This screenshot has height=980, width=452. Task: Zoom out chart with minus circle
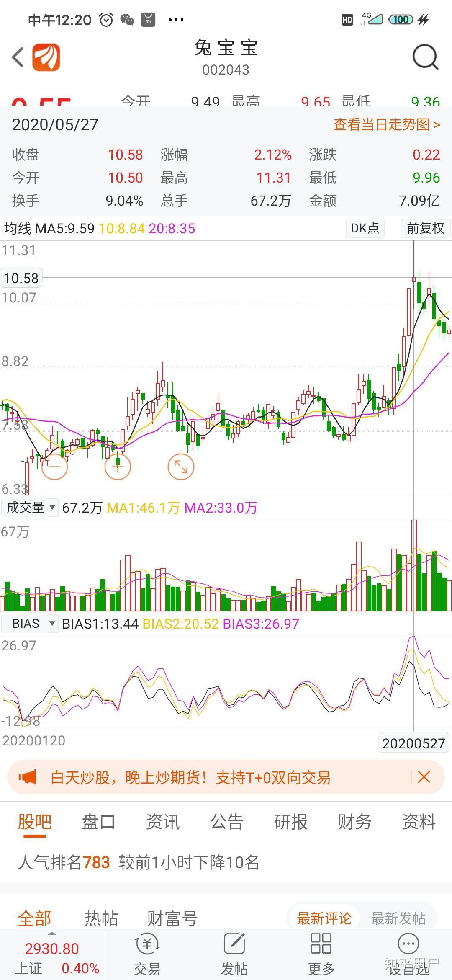pos(54,467)
